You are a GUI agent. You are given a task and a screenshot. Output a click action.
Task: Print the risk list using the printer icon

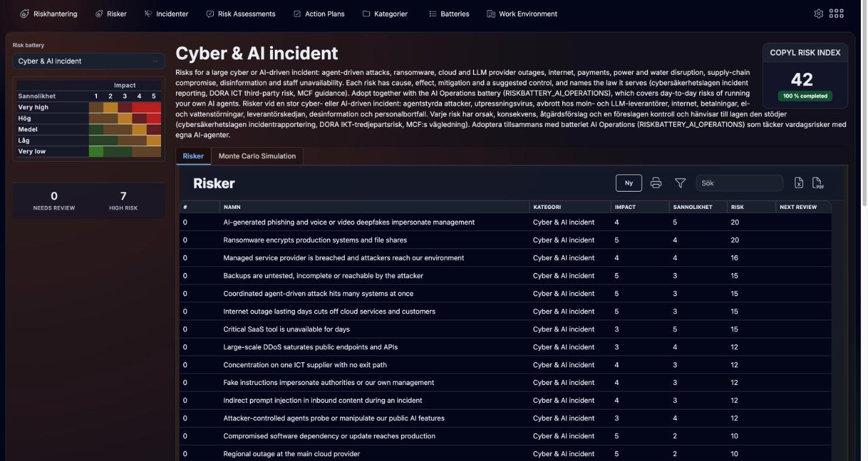[x=656, y=183]
